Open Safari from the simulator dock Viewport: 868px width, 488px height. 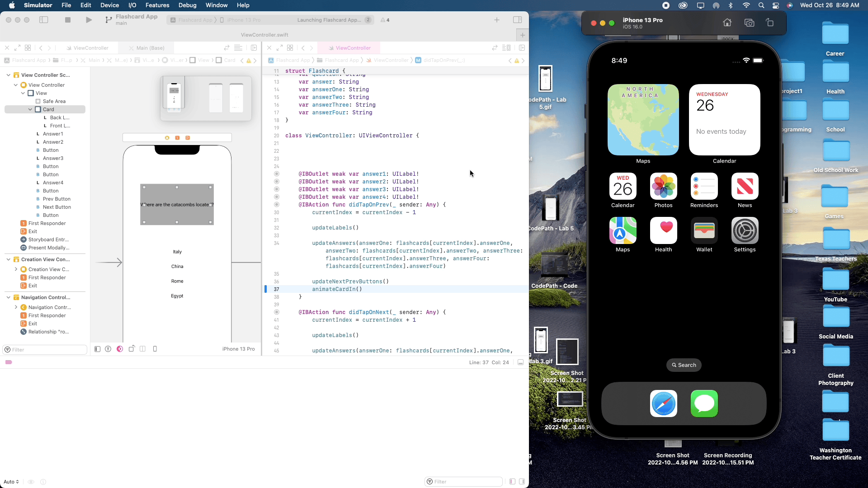coord(664,404)
